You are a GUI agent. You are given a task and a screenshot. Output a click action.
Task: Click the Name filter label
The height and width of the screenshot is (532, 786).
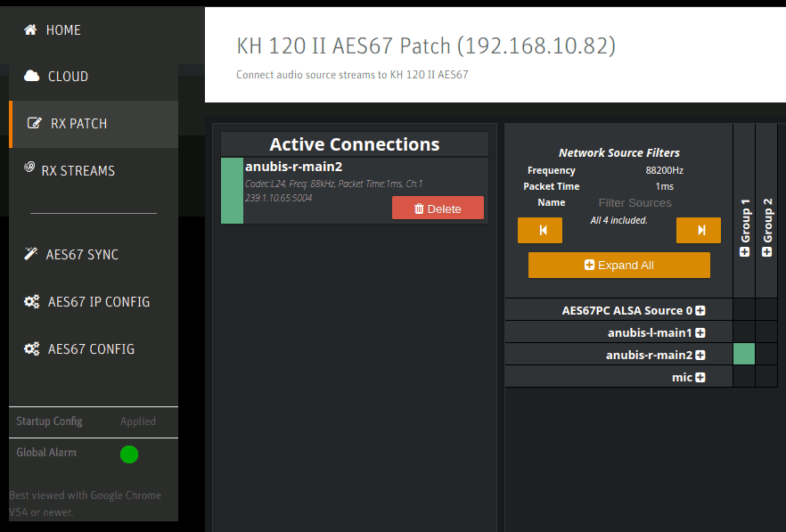(x=552, y=202)
